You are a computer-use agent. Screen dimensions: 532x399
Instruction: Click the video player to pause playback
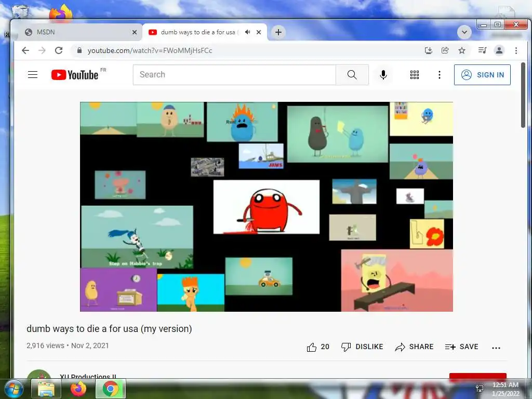coord(267,207)
